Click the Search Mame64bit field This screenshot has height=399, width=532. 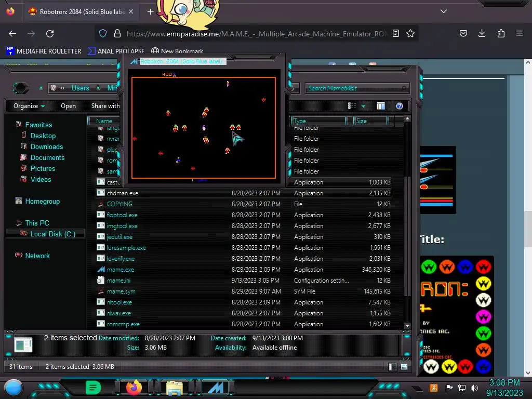point(357,88)
